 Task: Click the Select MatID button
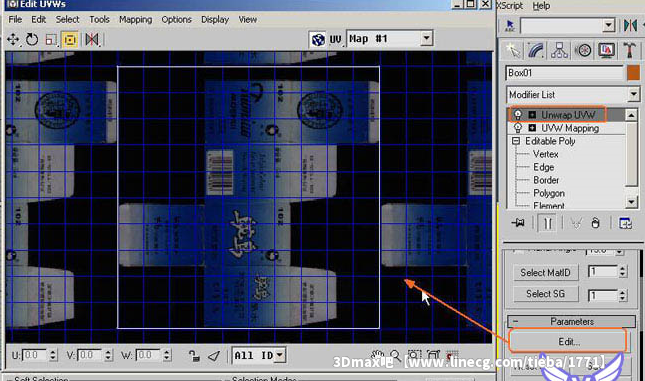pos(545,272)
